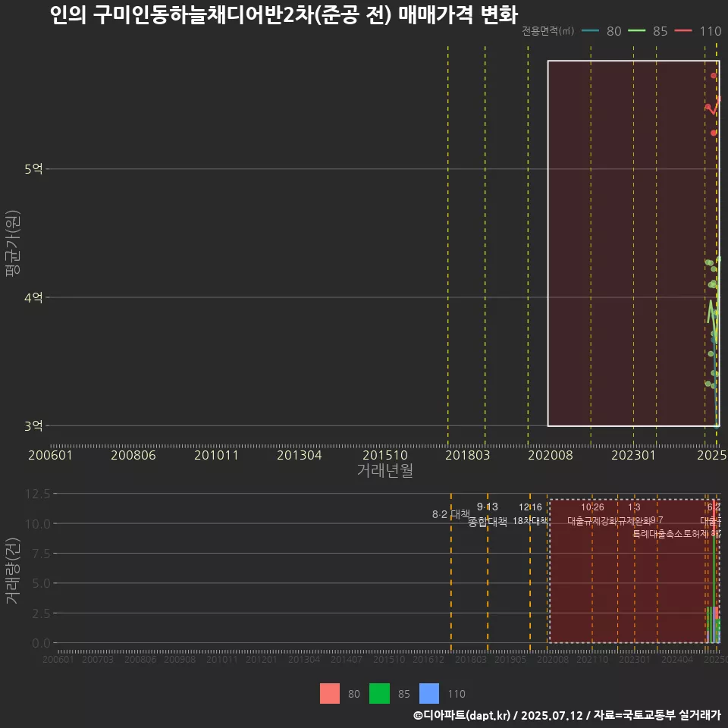Click '201510' on the price chart x-axis
The image size is (728, 728).
tap(385, 455)
